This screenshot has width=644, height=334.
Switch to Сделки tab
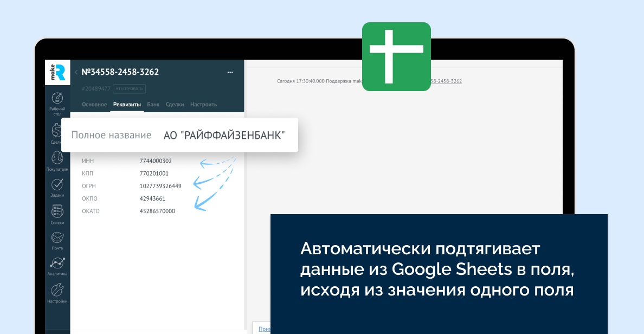click(175, 104)
